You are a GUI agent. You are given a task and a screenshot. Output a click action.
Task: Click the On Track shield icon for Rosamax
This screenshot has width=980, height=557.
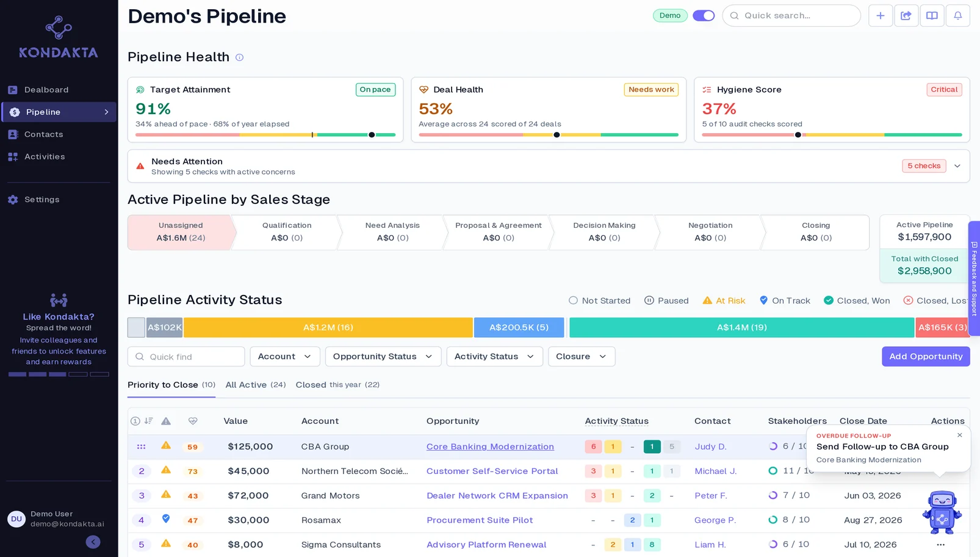tap(166, 519)
